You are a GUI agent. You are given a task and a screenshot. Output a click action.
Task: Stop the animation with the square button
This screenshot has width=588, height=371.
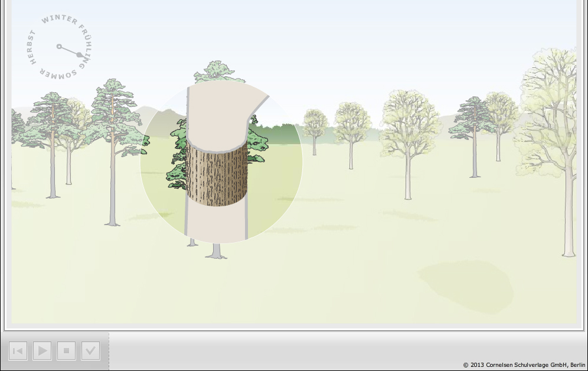pyautogui.click(x=66, y=351)
